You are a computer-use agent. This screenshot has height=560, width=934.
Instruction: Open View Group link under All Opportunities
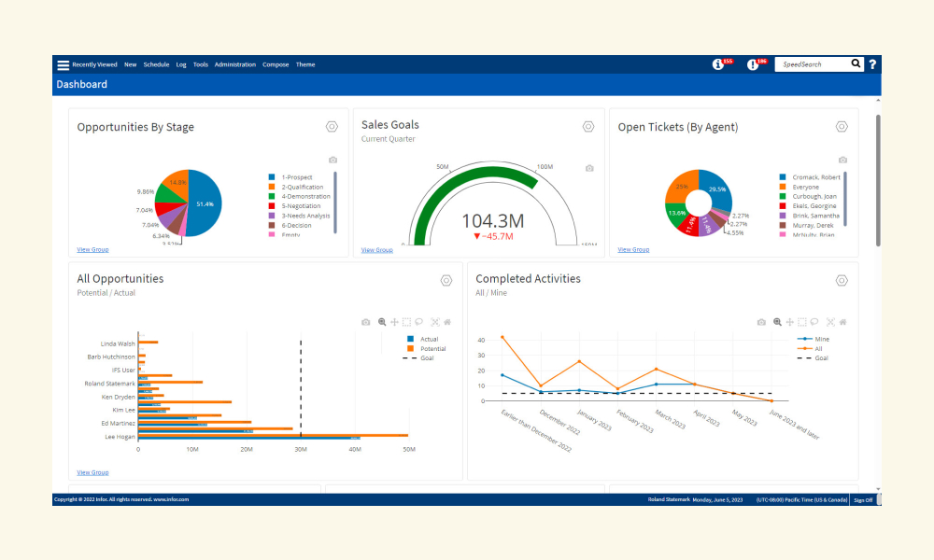coord(92,472)
